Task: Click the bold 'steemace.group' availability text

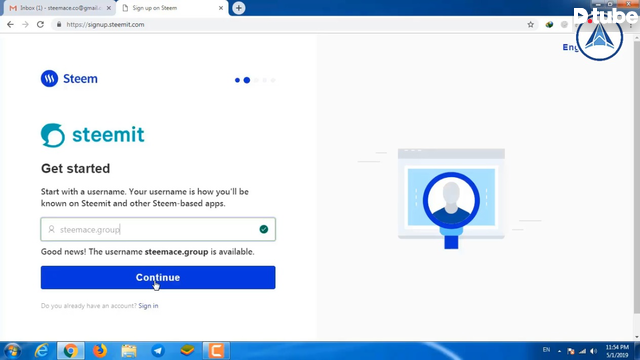Action: click(176, 252)
